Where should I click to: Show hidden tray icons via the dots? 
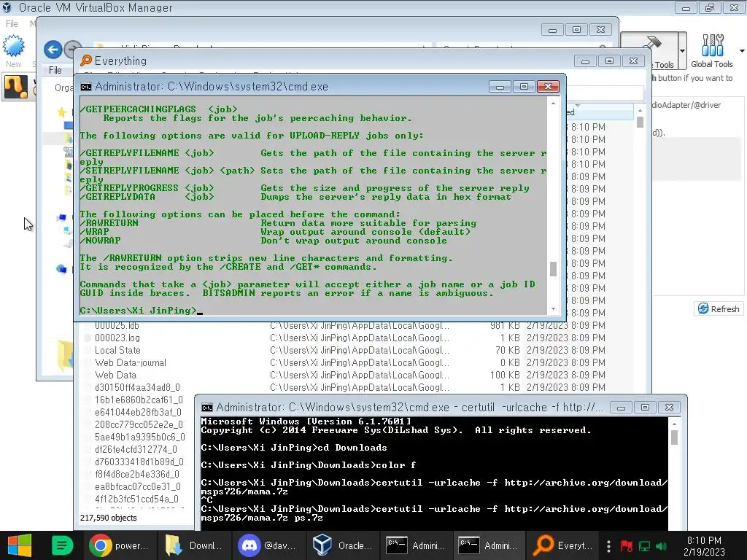tap(608, 545)
